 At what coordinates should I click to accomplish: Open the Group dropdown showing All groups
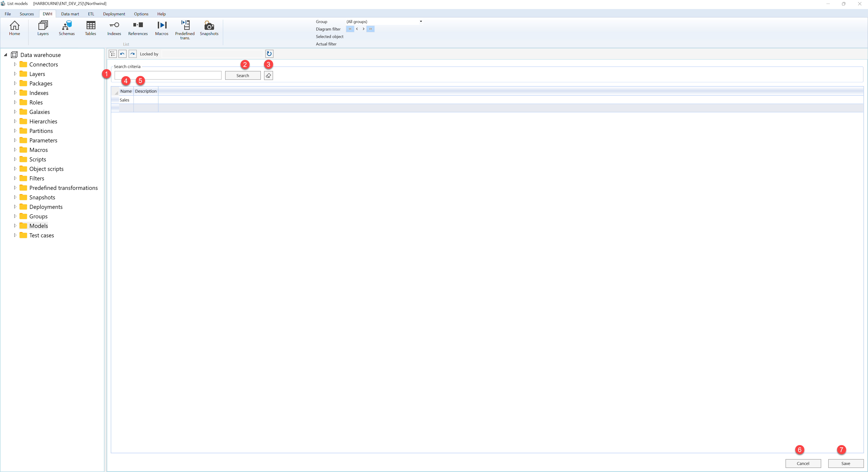pos(384,21)
